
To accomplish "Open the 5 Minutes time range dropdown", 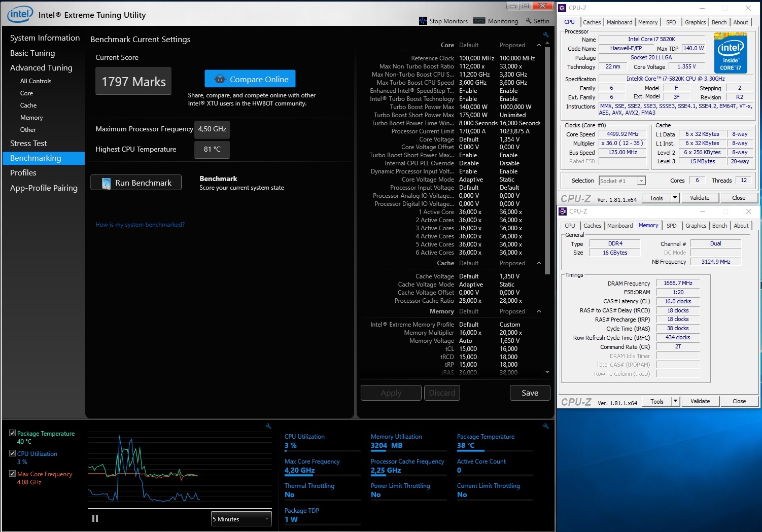I will click(241, 519).
